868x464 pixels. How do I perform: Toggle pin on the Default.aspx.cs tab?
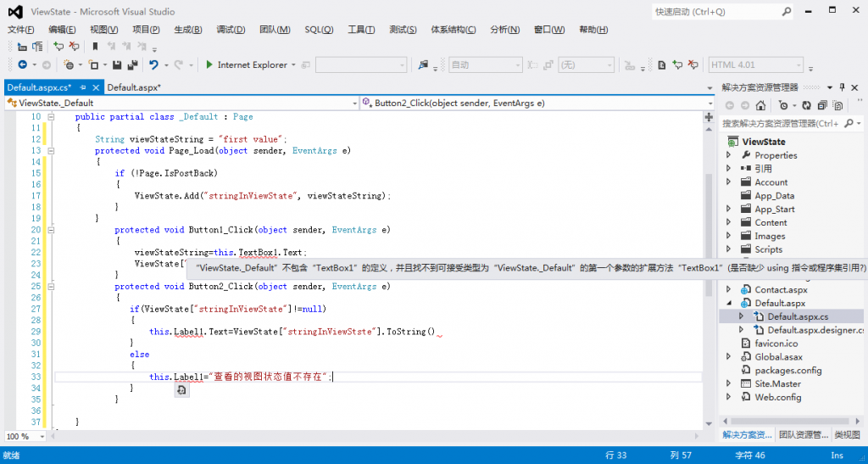click(83, 87)
